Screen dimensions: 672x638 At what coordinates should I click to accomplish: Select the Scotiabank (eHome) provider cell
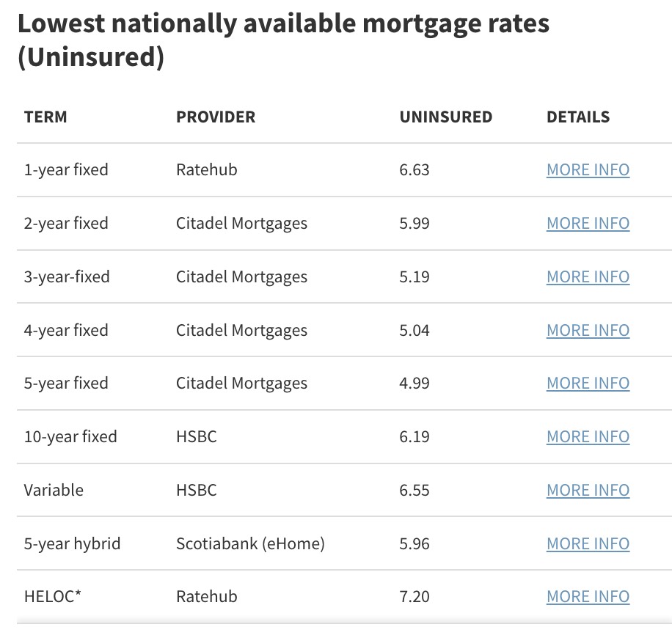pos(250,544)
